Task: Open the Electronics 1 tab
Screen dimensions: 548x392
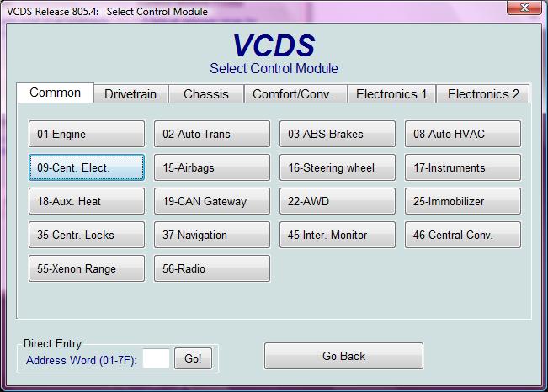Action: pyautogui.click(x=391, y=94)
